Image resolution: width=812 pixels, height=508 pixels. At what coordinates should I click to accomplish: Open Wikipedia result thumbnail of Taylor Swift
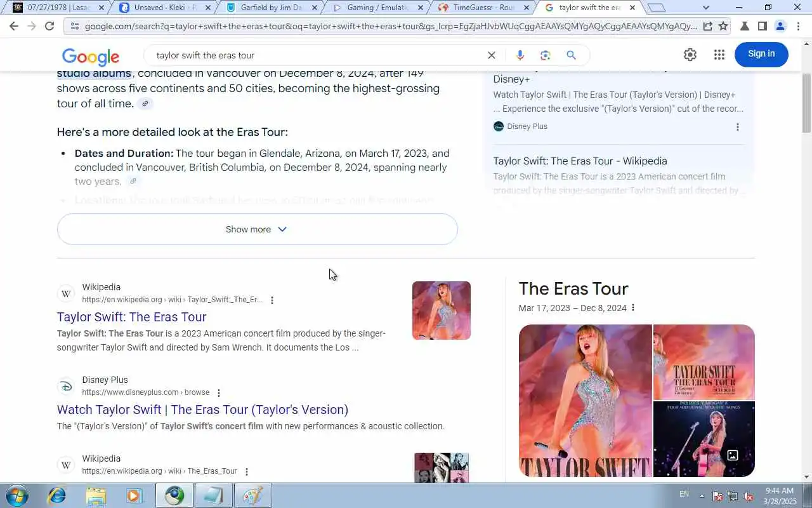[442, 311]
